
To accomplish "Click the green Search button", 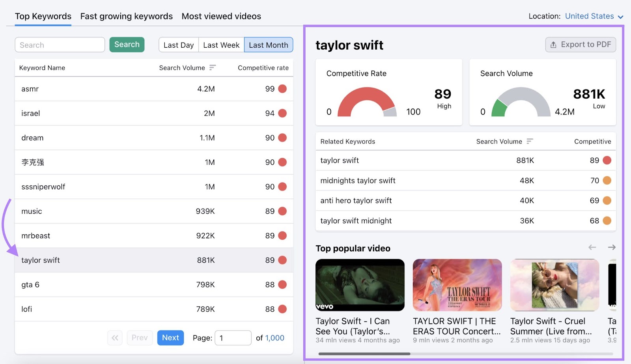I will pyautogui.click(x=127, y=45).
